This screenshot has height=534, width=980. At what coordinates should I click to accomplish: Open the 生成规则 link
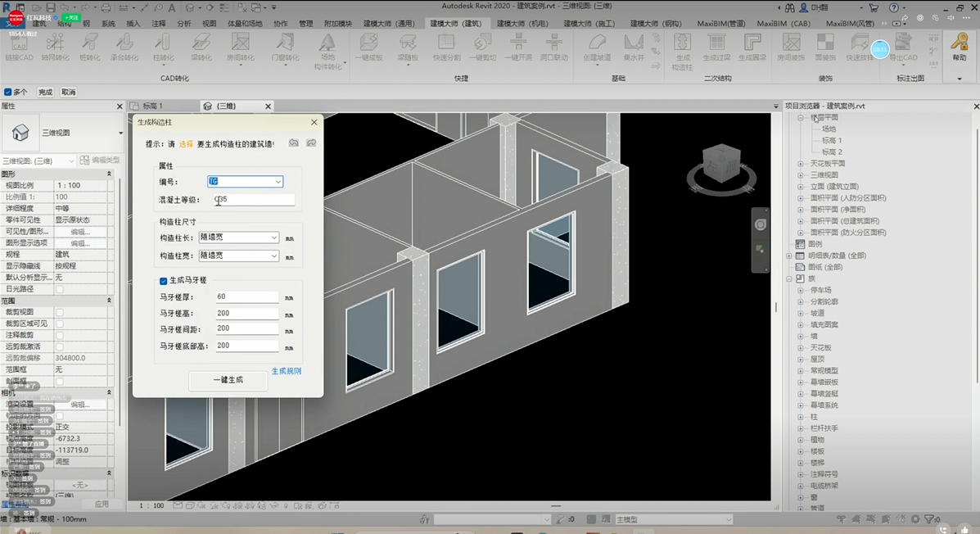coord(287,371)
